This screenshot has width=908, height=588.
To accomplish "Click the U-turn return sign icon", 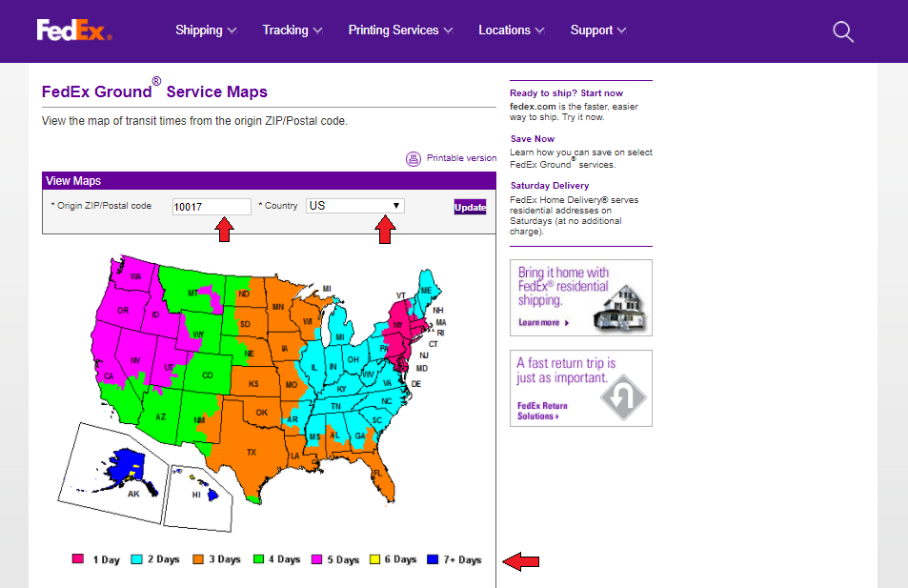I will click(x=623, y=398).
